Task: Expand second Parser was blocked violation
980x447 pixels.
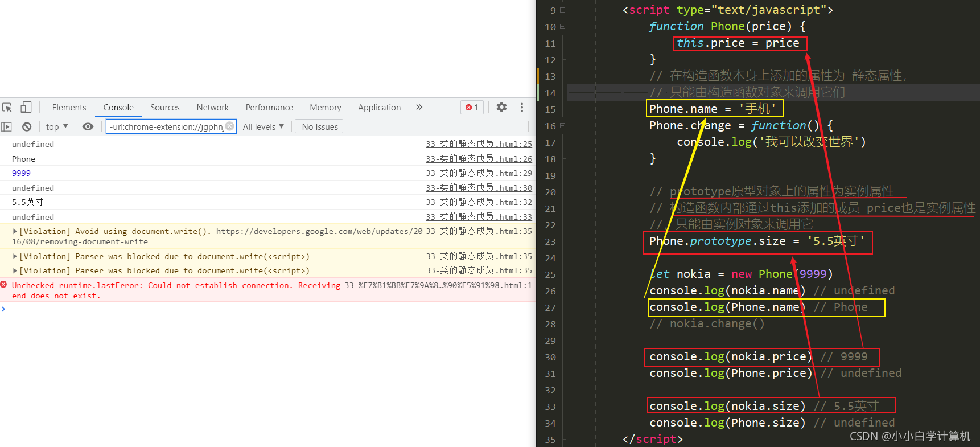Action: [15, 270]
